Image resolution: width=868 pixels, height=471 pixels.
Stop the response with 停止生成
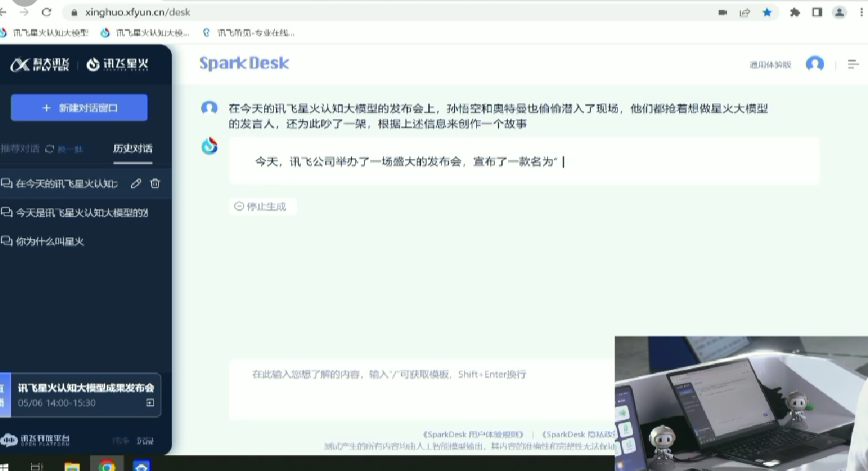click(263, 207)
